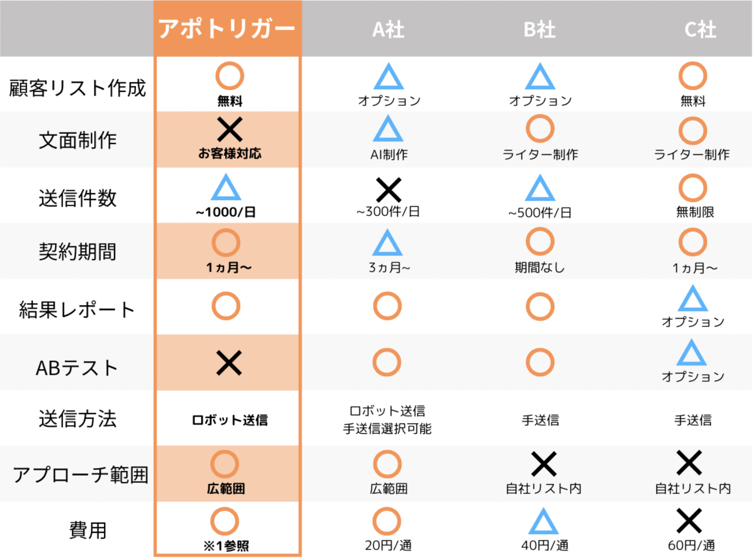Select the orange circle above 20円/通
The image size is (753, 560).
(387, 522)
